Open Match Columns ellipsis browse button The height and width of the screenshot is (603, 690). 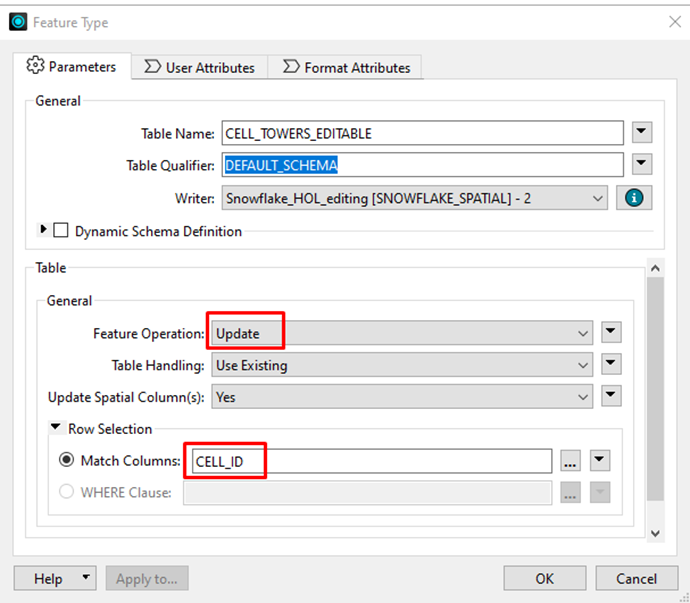(x=570, y=461)
